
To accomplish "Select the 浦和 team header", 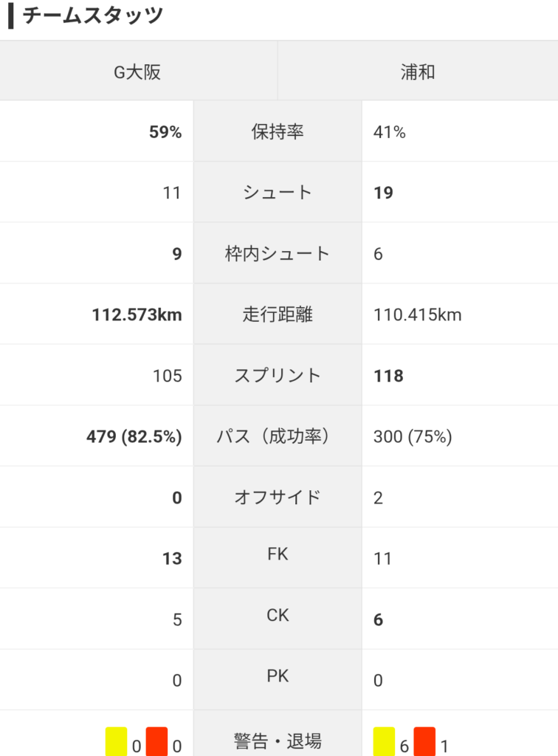I will (418, 72).
